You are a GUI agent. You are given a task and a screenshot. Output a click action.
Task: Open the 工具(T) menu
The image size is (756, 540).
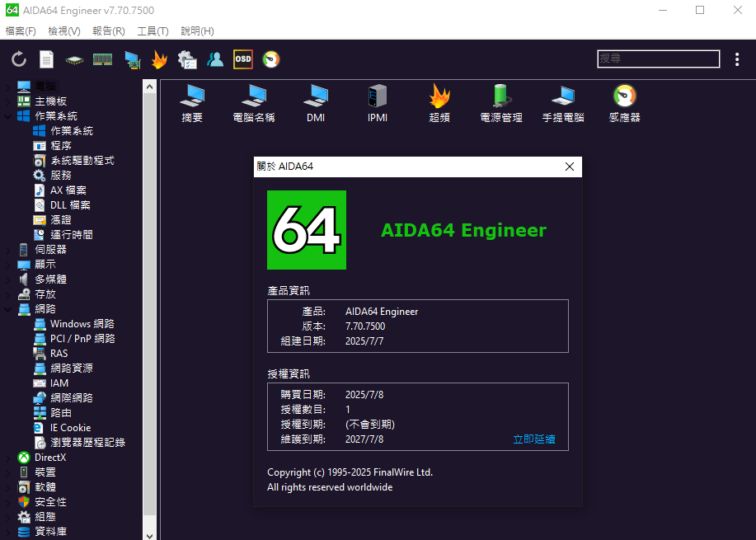tap(153, 31)
